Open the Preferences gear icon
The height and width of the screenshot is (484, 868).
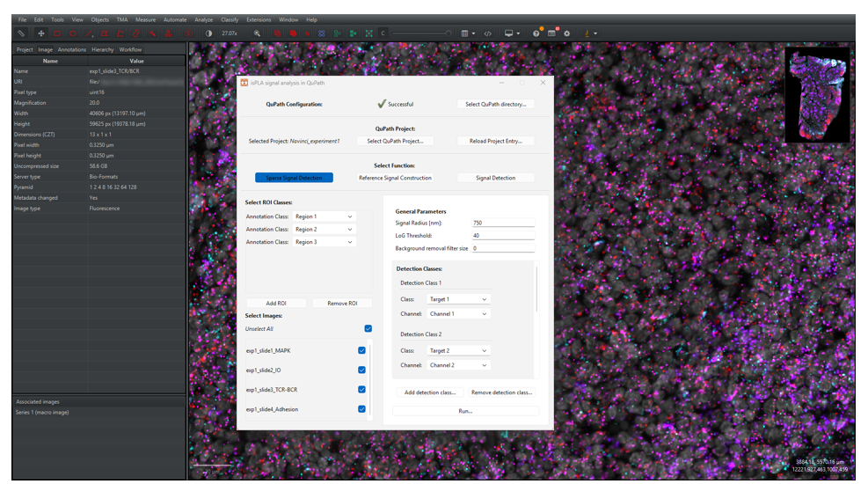567,33
